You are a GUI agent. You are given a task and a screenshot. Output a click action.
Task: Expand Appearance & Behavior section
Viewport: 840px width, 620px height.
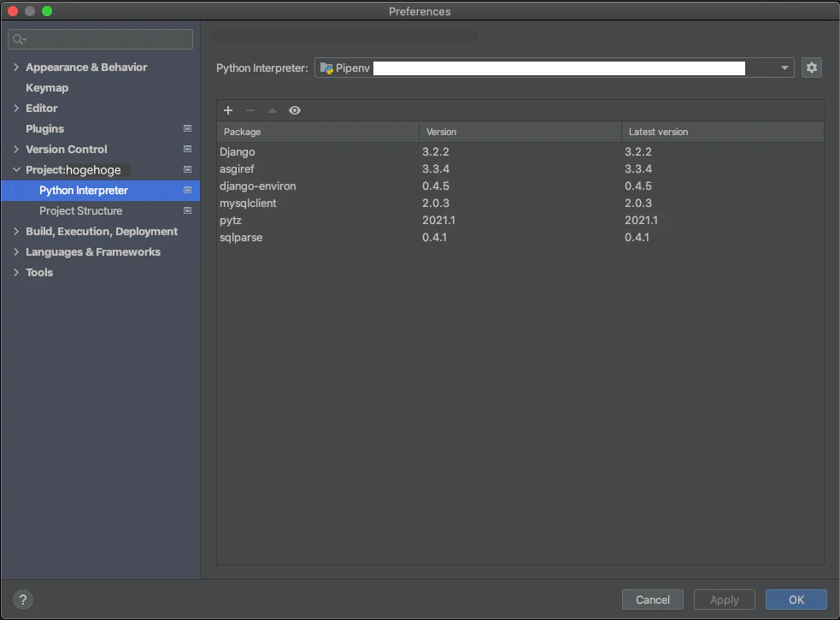pos(16,67)
